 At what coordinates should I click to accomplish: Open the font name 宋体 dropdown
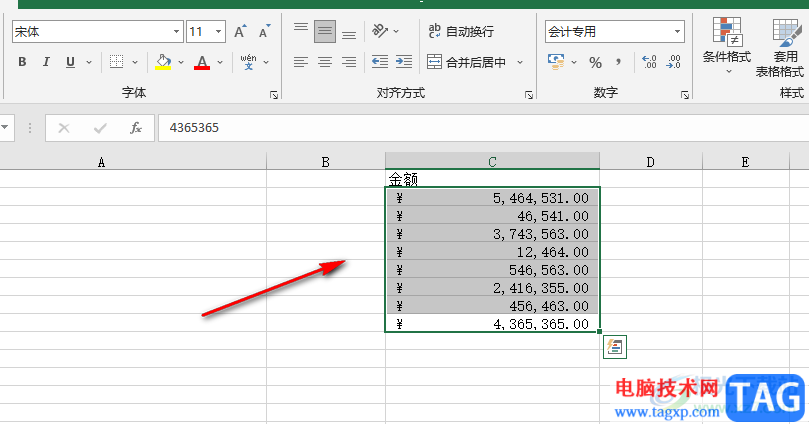pos(176,32)
